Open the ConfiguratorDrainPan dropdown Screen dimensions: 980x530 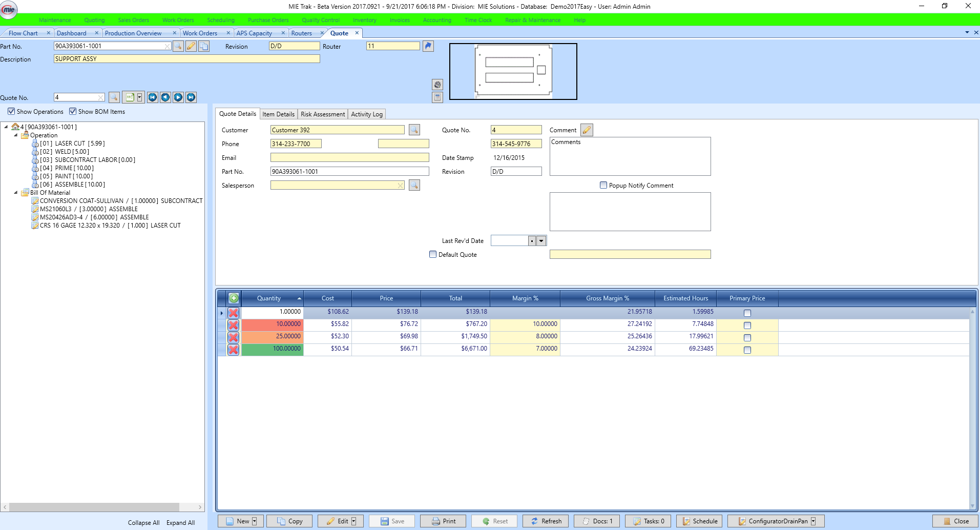(814, 521)
